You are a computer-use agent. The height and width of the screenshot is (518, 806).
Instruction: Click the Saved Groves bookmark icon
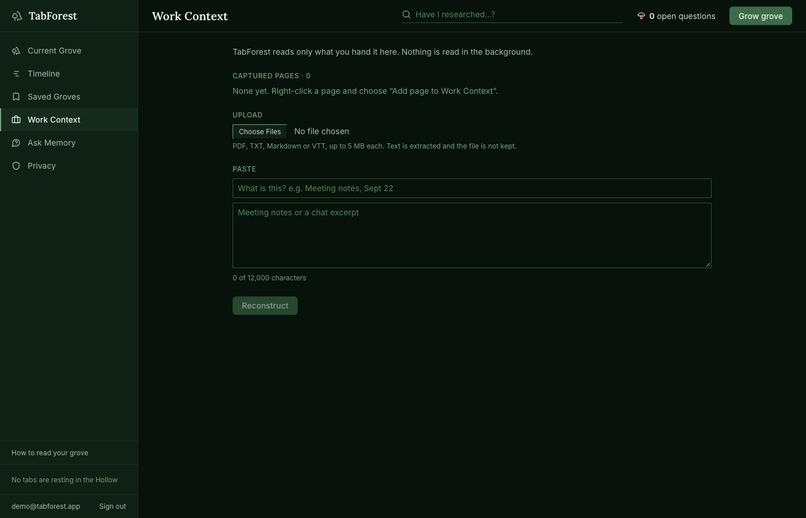(x=16, y=97)
